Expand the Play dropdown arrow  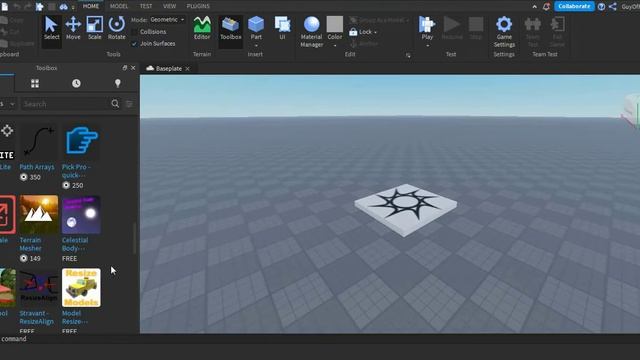(x=427, y=45)
